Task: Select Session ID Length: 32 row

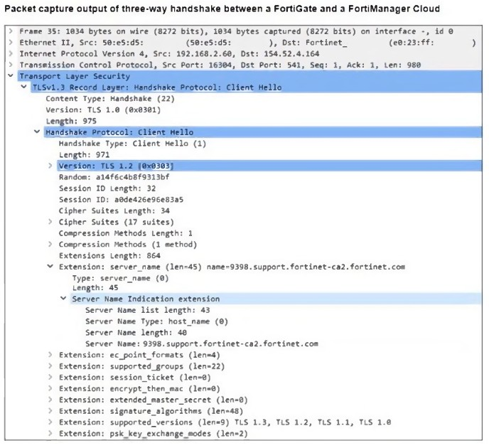Action: [x=107, y=188]
